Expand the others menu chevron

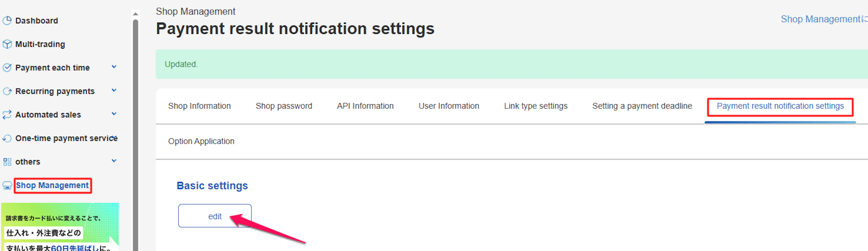114,161
